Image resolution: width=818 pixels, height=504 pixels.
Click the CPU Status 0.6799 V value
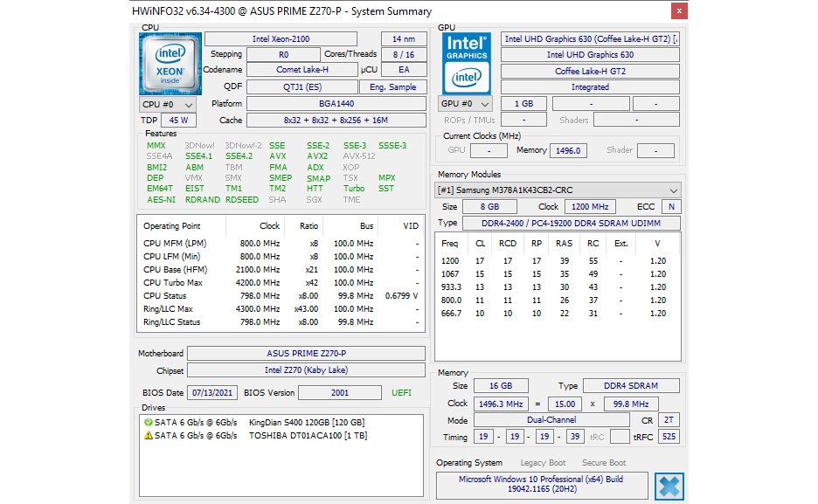(401, 296)
